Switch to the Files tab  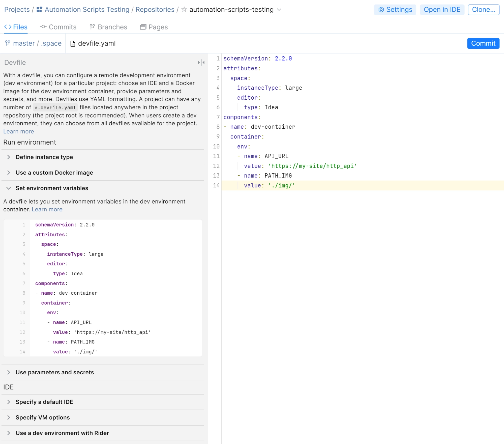pyautogui.click(x=16, y=27)
